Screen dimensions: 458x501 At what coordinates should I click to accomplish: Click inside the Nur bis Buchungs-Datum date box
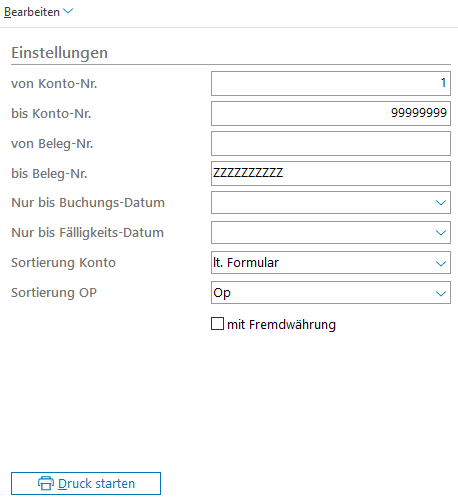323,203
